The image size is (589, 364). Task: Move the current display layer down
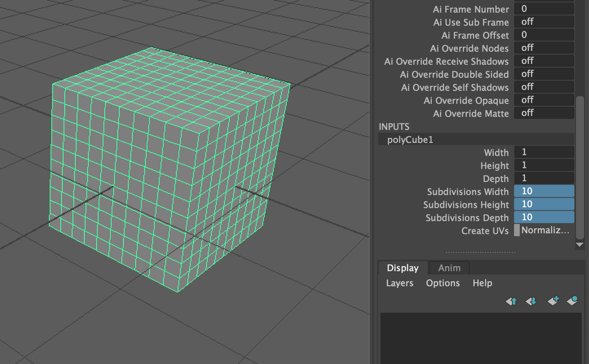pos(531,301)
